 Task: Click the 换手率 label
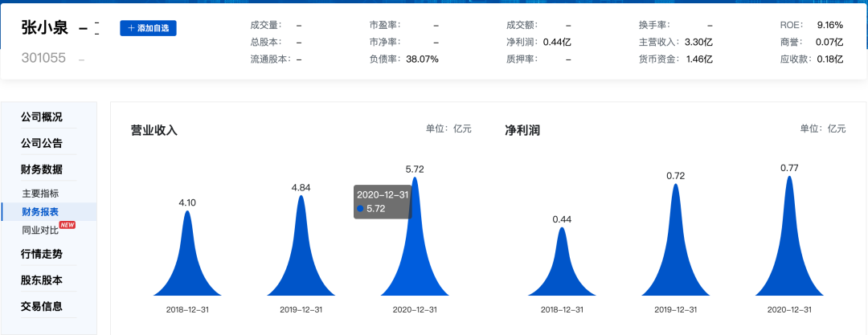(x=655, y=25)
